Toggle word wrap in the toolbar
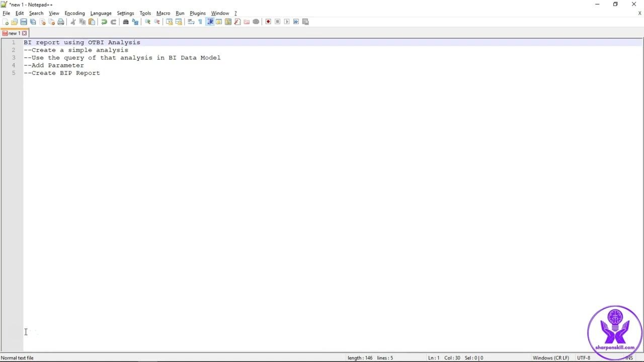 191,22
